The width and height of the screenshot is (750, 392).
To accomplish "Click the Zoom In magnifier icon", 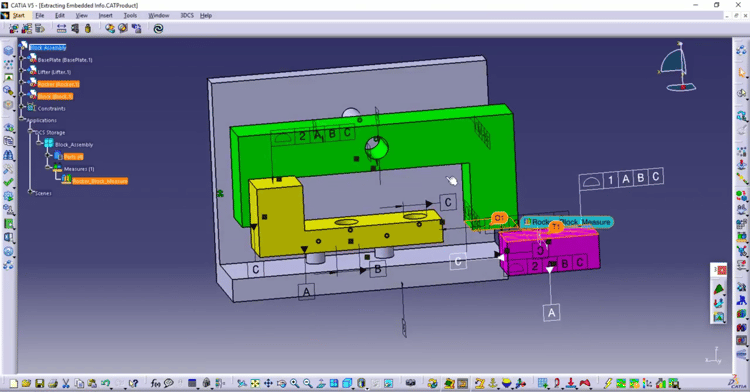I will [295, 383].
